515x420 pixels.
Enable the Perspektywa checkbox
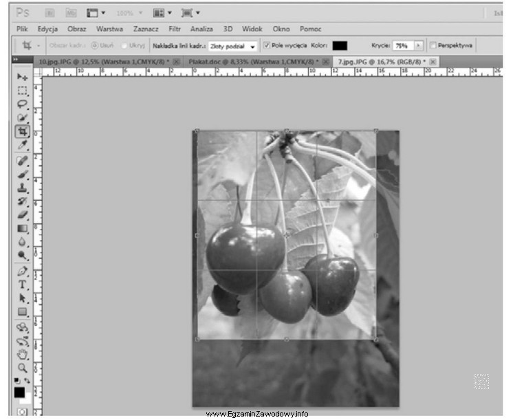tap(432, 45)
